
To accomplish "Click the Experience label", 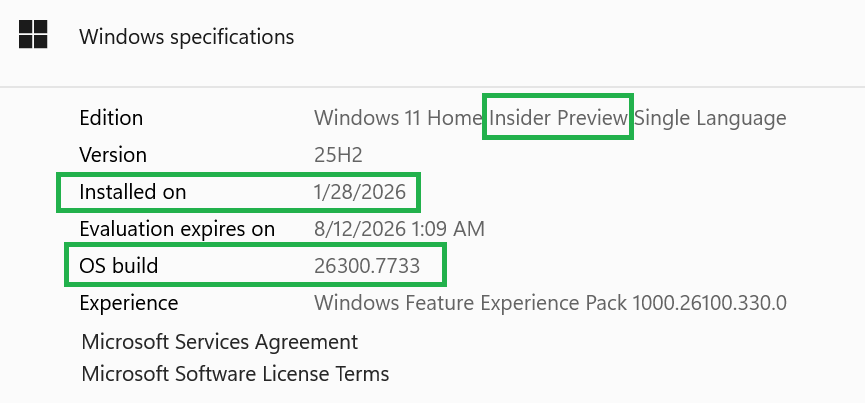I will (x=129, y=303).
